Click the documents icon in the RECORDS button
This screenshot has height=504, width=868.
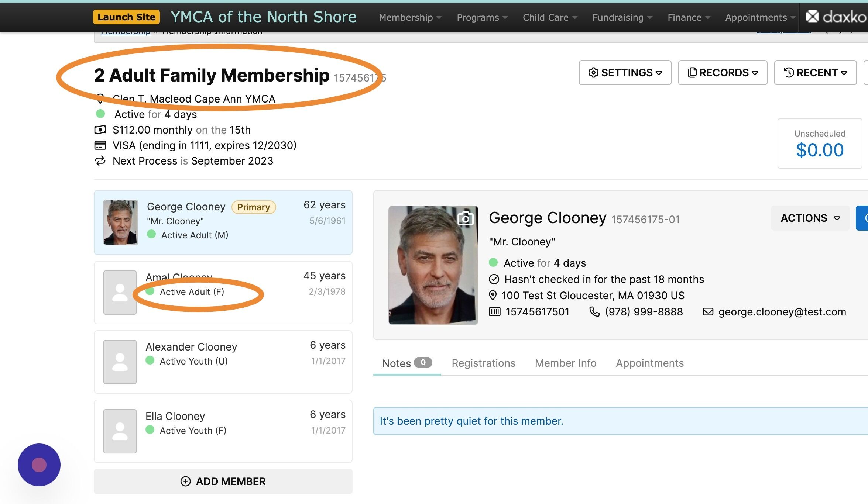point(692,73)
